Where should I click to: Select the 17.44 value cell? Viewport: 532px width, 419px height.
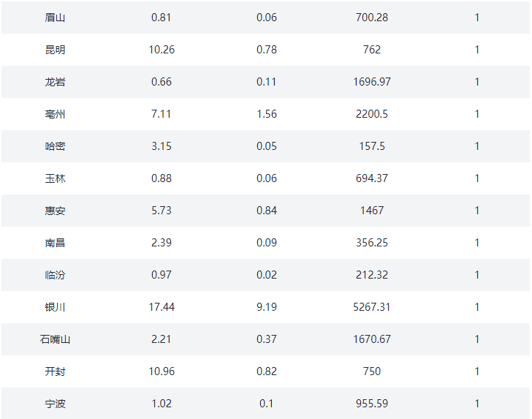point(161,307)
